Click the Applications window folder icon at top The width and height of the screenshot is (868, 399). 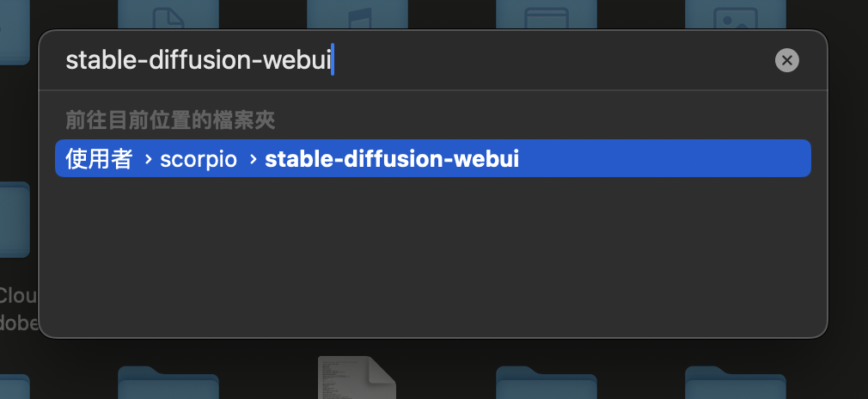546,14
